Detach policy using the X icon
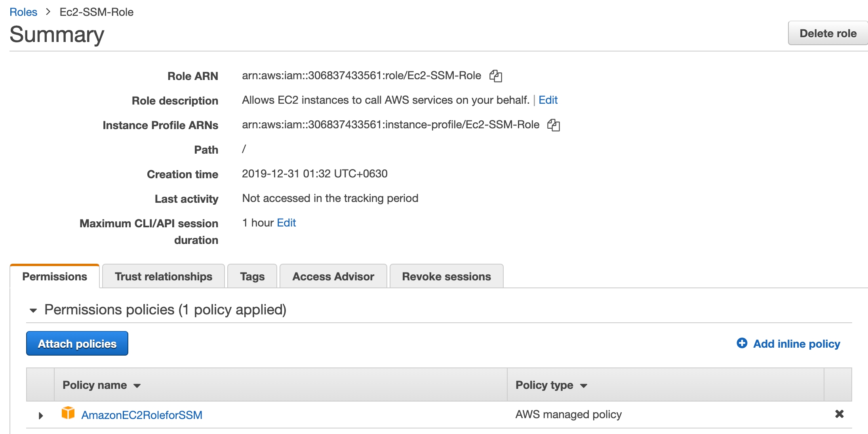Viewport: 868px width, 434px height. pos(839,414)
